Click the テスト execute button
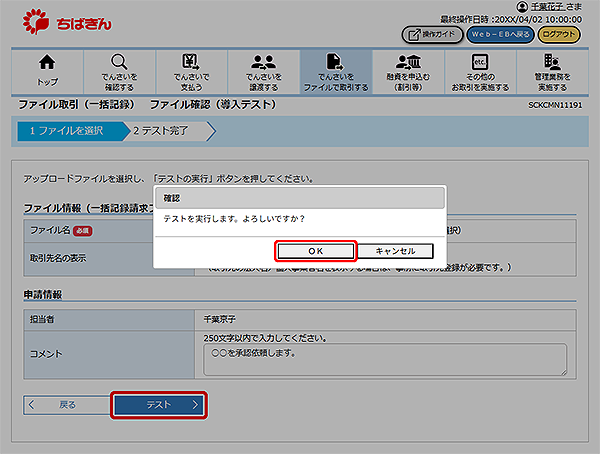The image size is (600, 454). click(x=159, y=405)
